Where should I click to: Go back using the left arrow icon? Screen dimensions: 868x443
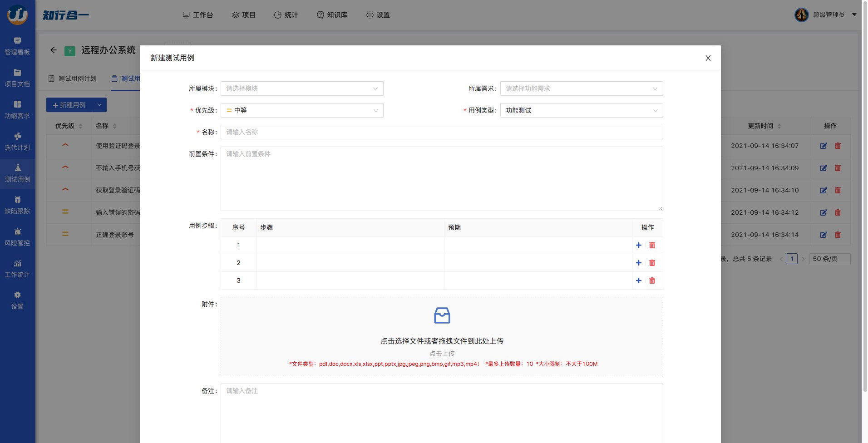click(54, 50)
